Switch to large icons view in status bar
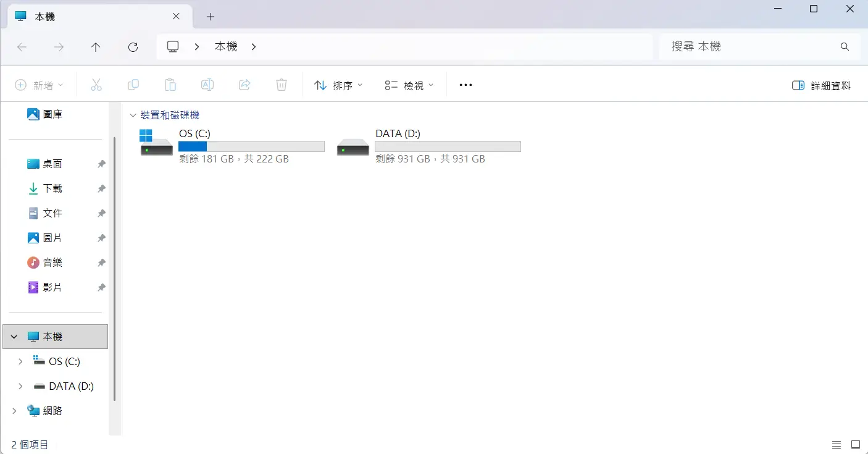This screenshot has height=454, width=868. tap(856, 445)
